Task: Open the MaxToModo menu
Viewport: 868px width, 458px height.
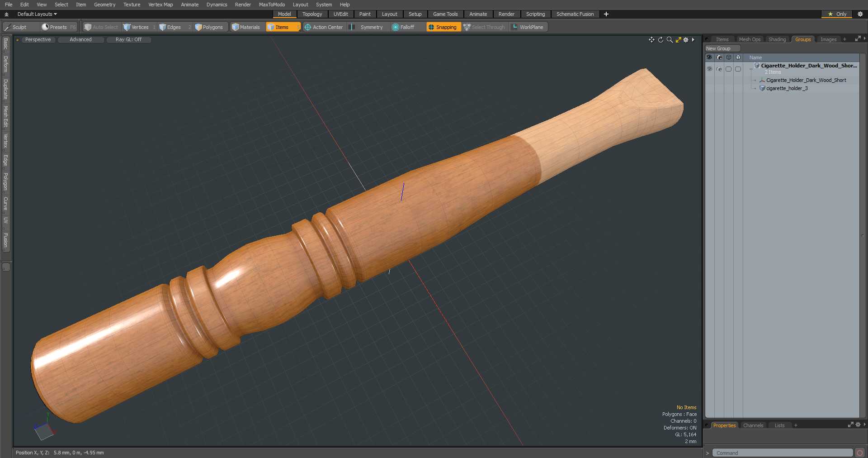Action: click(x=272, y=5)
